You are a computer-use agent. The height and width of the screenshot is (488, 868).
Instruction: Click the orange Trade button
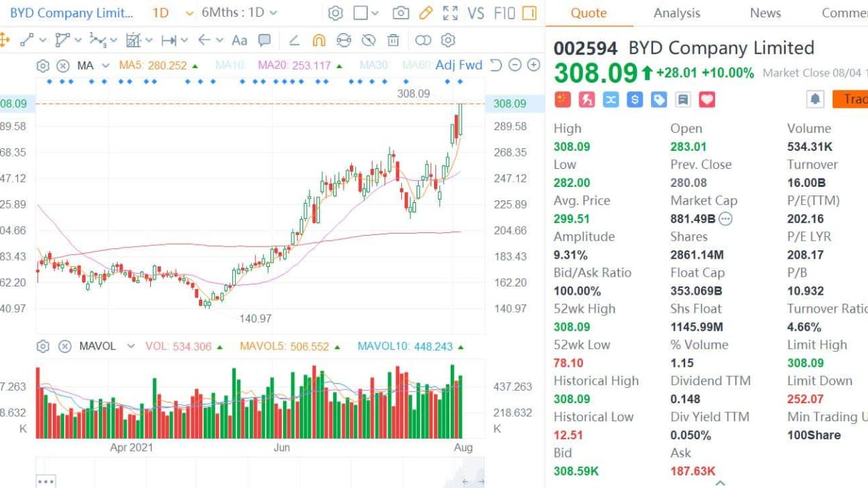click(850, 99)
